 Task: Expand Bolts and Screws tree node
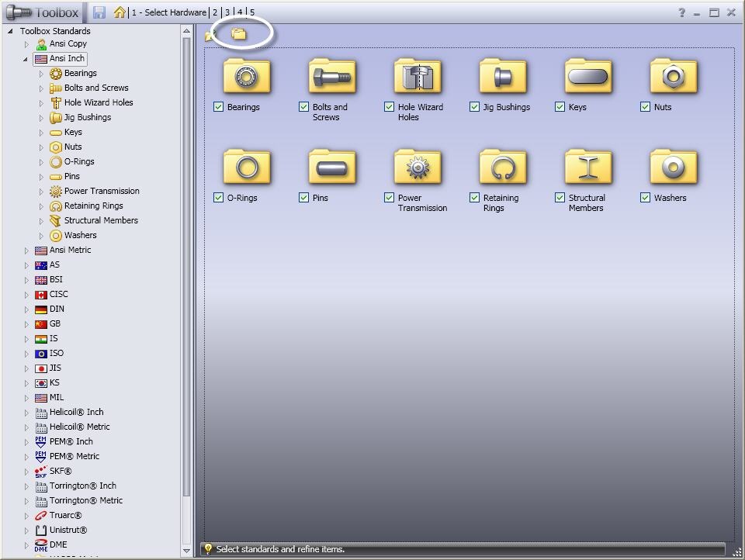pyautogui.click(x=41, y=88)
